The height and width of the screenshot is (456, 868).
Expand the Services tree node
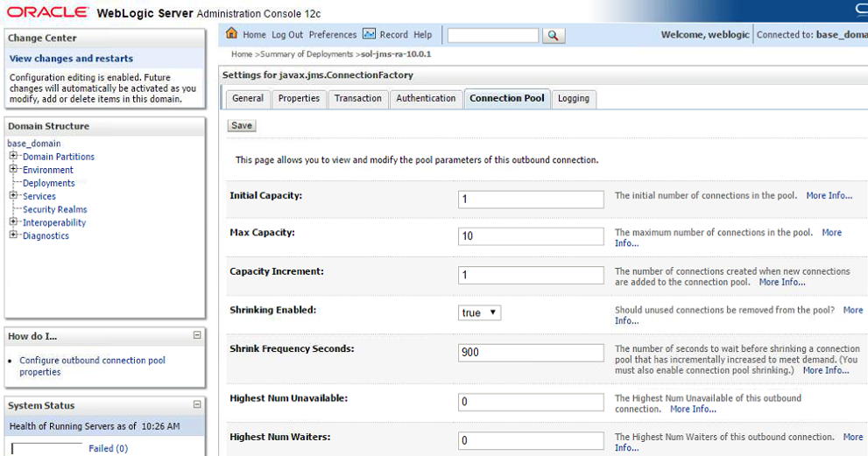14,196
